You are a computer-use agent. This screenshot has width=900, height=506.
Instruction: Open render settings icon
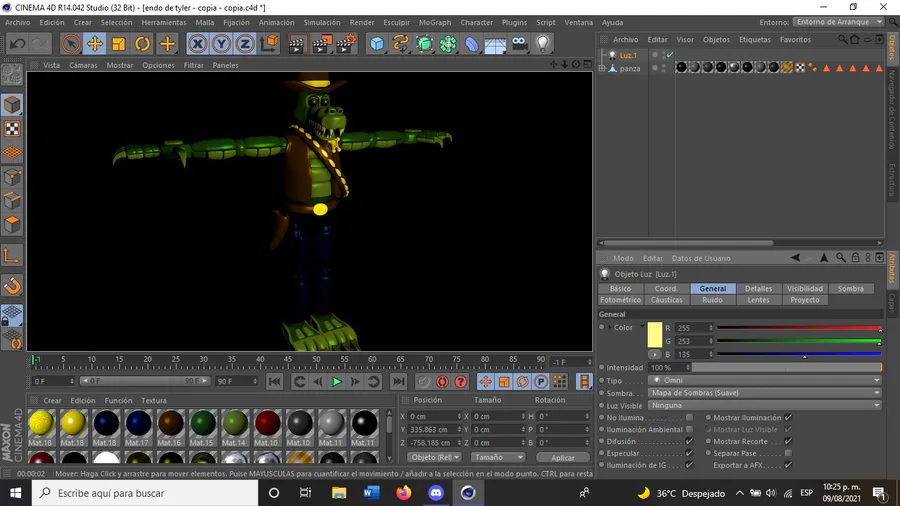point(346,44)
